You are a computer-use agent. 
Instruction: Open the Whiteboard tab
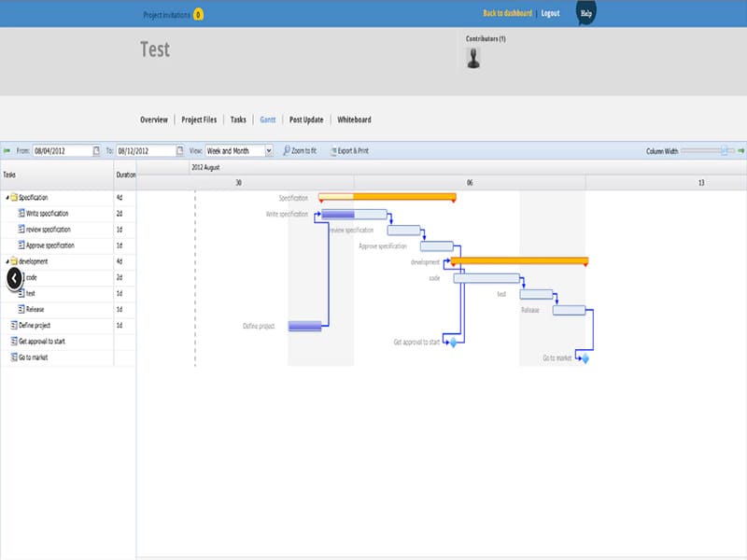point(354,119)
